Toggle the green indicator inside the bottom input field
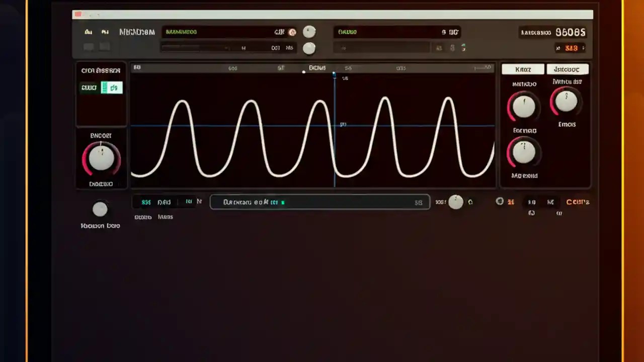 click(283, 202)
